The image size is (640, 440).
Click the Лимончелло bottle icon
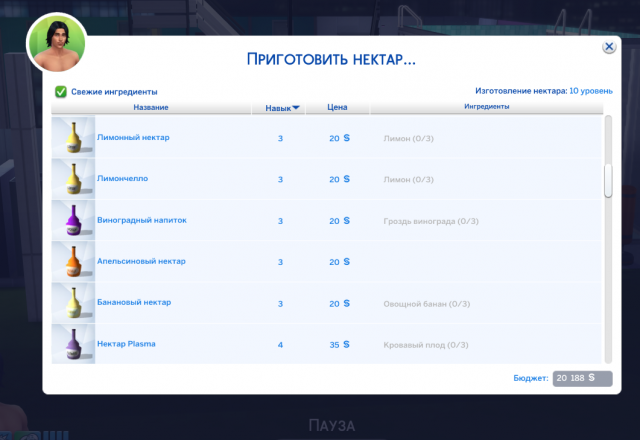pyautogui.click(x=73, y=179)
